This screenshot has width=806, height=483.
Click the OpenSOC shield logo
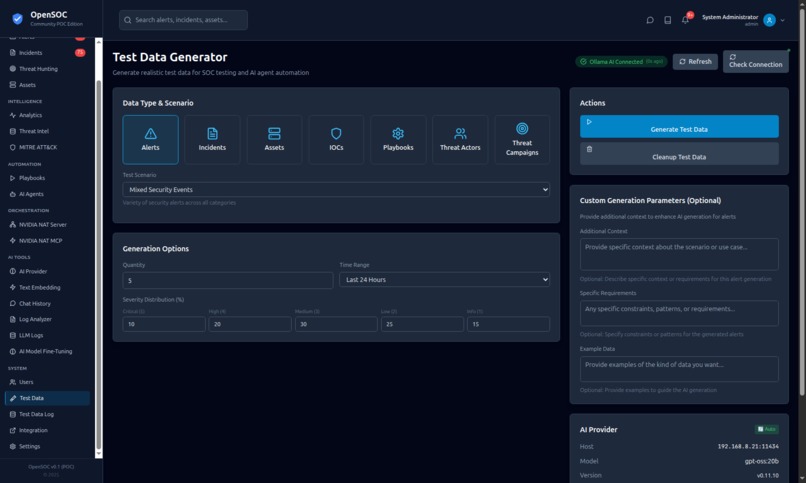click(x=17, y=19)
